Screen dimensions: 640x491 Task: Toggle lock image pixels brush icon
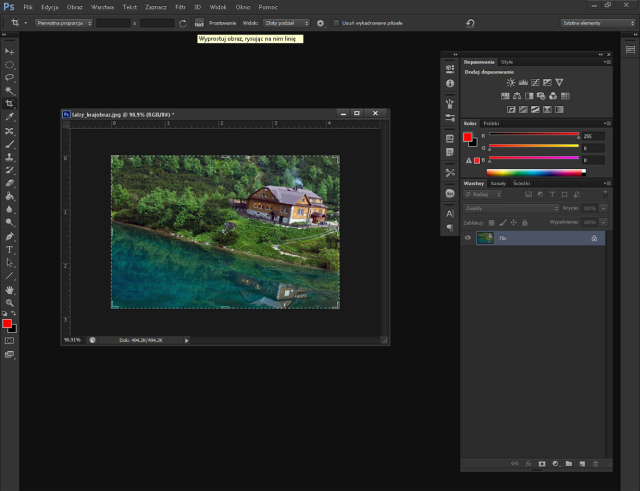(503, 222)
